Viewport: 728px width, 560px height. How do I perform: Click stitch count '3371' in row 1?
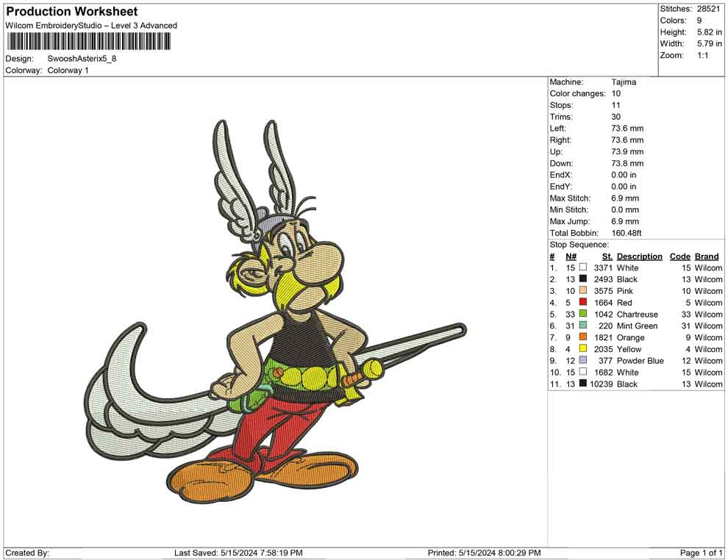pos(603,268)
